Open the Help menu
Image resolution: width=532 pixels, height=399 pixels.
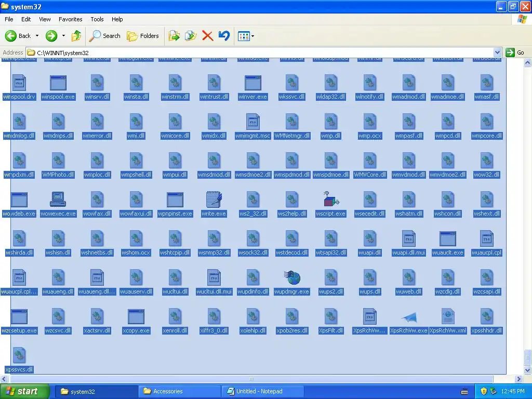117,19
